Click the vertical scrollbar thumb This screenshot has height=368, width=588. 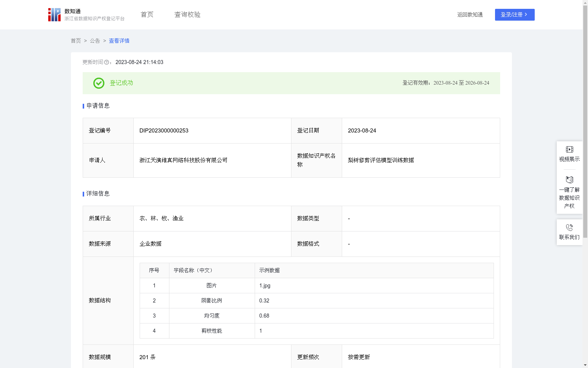(585, 121)
